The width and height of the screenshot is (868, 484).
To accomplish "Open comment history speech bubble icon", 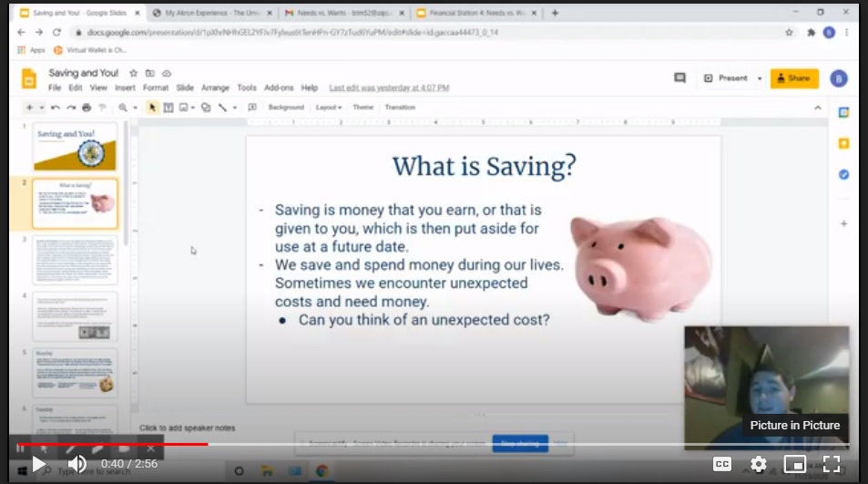I will [679, 78].
